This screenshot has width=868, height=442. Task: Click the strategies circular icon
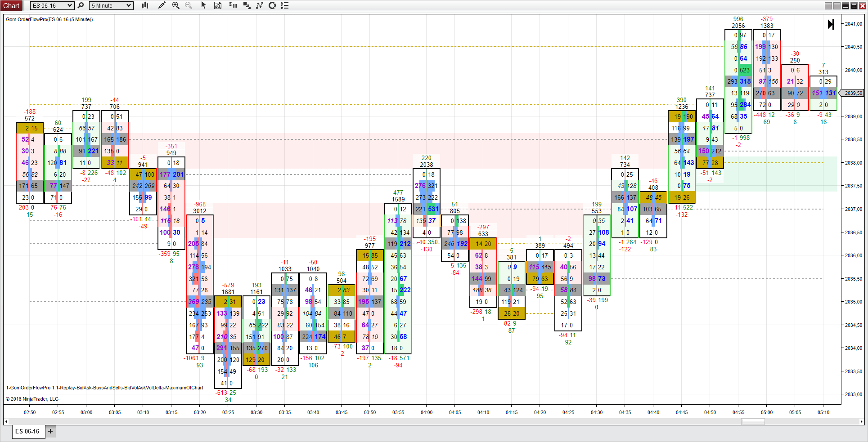[x=272, y=5]
